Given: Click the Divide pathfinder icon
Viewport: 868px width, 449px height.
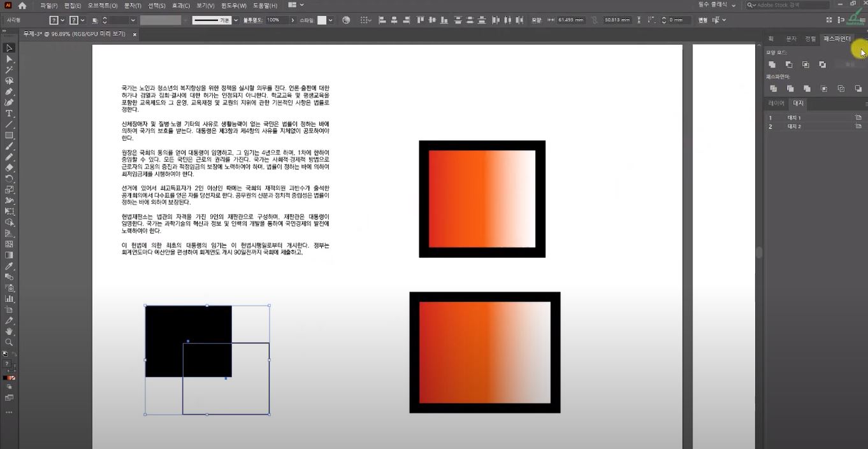Looking at the screenshot, I should click(773, 89).
